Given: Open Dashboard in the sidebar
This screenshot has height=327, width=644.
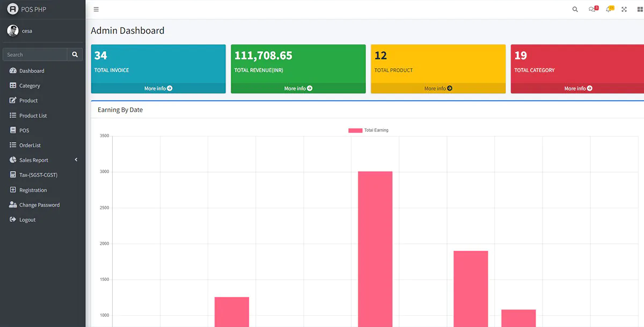Looking at the screenshot, I should tap(32, 71).
